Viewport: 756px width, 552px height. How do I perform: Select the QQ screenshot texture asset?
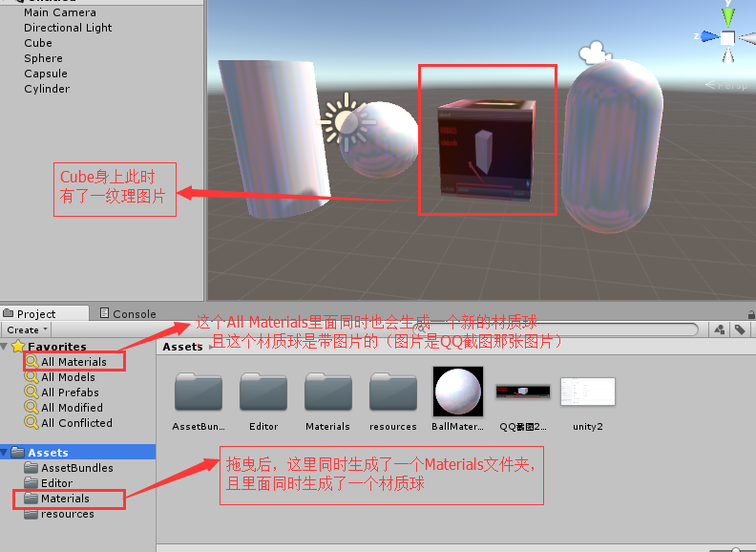[x=523, y=392]
